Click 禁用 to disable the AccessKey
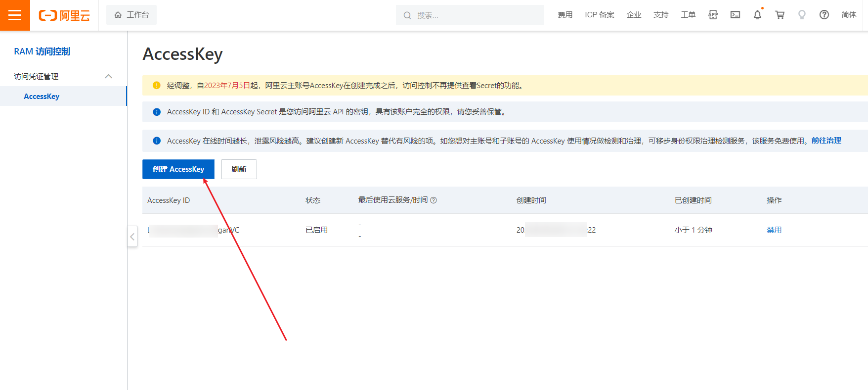Screen dimensions: 868x390 coord(774,230)
